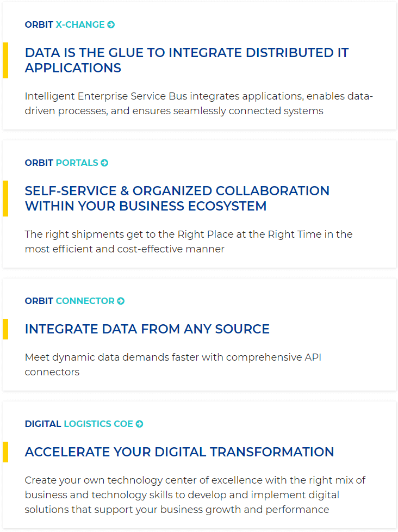Click the yellow accent bar on Portals card
Viewport: 398px width, 532px height.
[5, 199]
